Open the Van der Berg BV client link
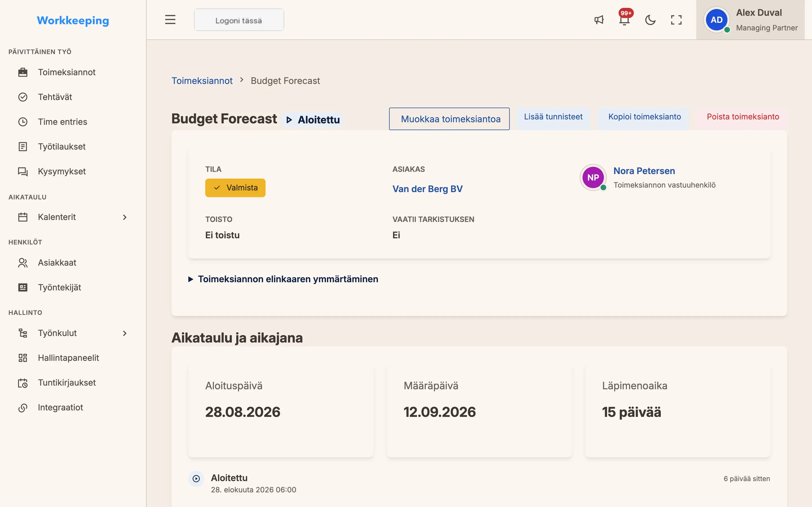This screenshot has width=812, height=507. [427, 189]
